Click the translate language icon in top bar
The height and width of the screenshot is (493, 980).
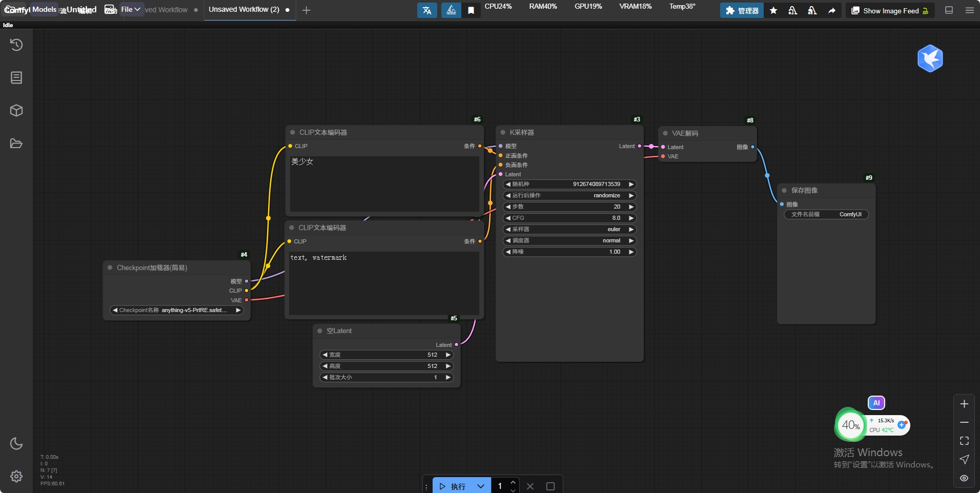(427, 10)
